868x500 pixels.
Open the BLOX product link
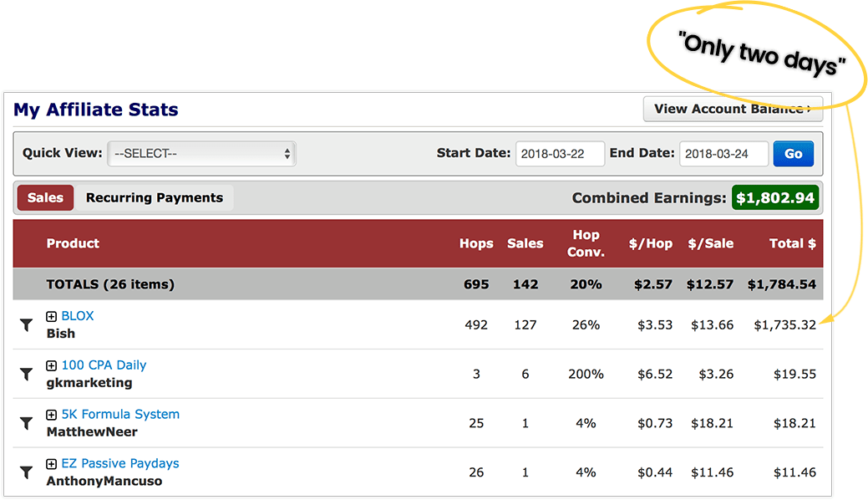[x=78, y=316]
